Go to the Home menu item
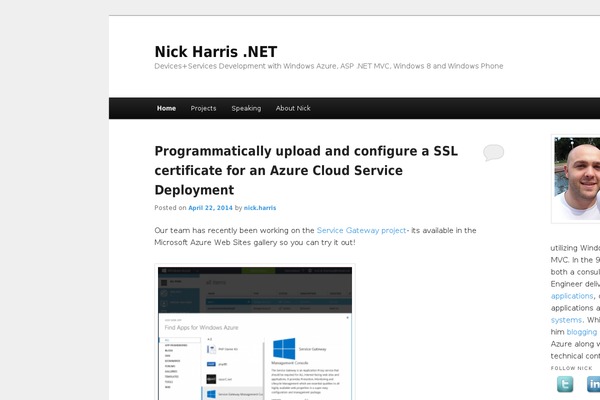The width and height of the screenshot is (600, 400). point(166,108)
